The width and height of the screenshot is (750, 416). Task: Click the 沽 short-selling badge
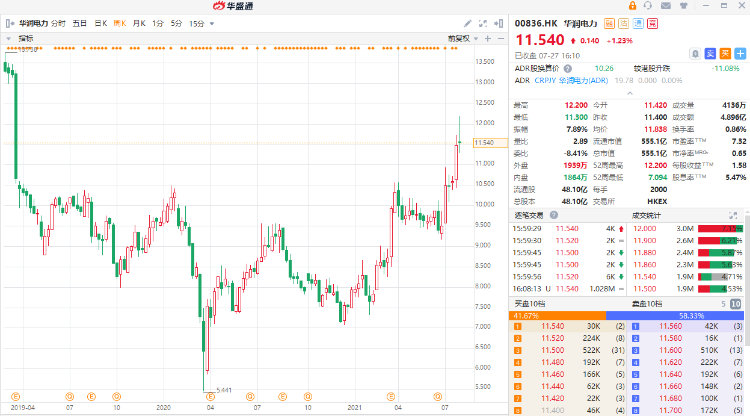(623, 23)
